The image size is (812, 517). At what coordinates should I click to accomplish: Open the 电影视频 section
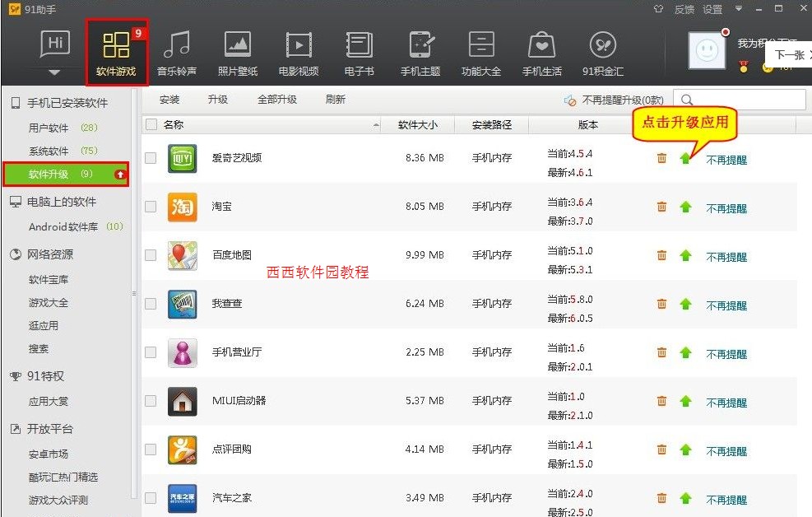coord(299,53)
